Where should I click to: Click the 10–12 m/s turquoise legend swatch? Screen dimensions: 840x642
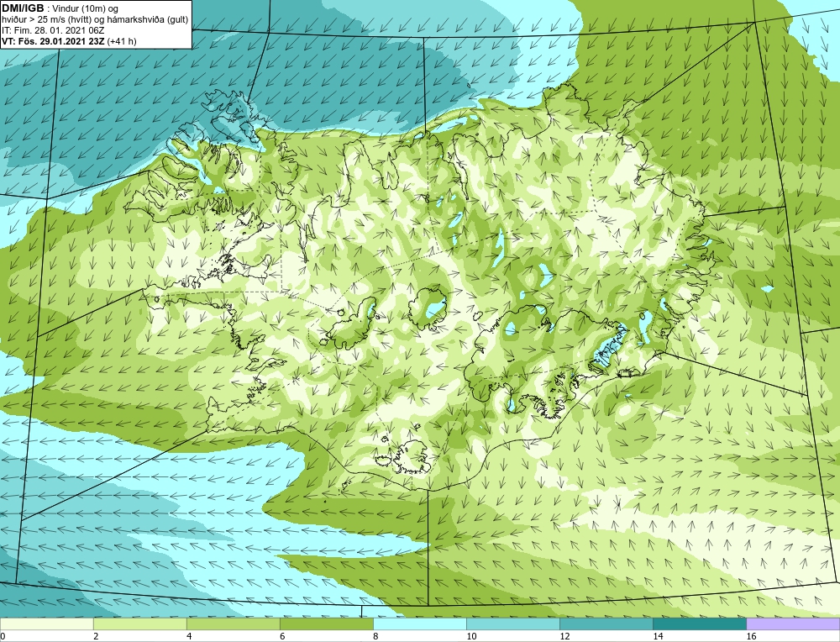point(512,624)
